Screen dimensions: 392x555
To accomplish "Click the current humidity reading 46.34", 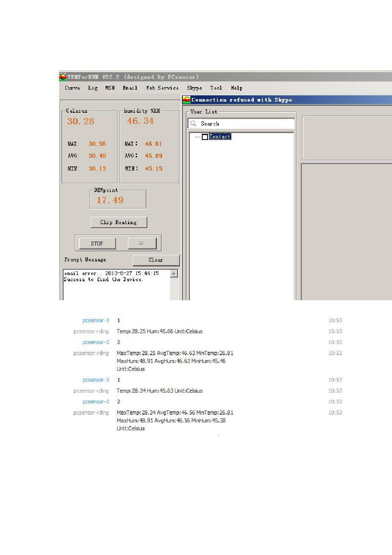I will pyautogui.click(x=140, y=121).
